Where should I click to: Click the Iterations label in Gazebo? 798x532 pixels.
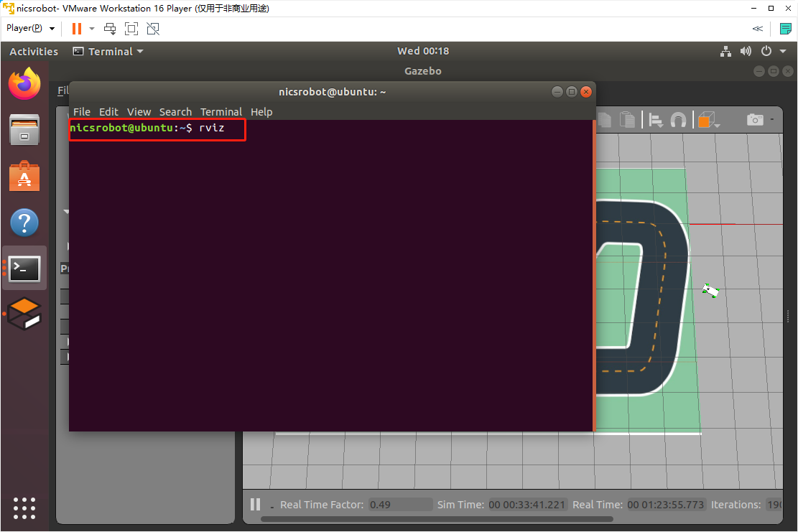736,505
